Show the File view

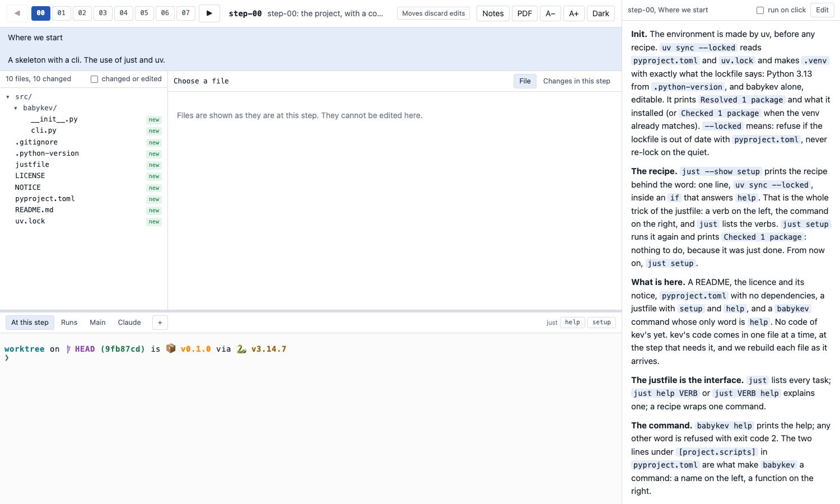point(525,81)
